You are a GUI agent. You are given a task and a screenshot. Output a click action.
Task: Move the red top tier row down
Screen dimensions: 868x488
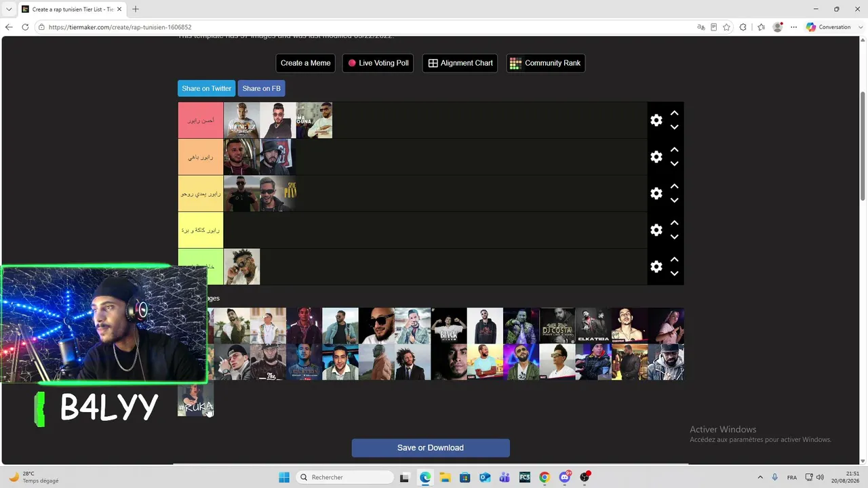pos(674,127)
